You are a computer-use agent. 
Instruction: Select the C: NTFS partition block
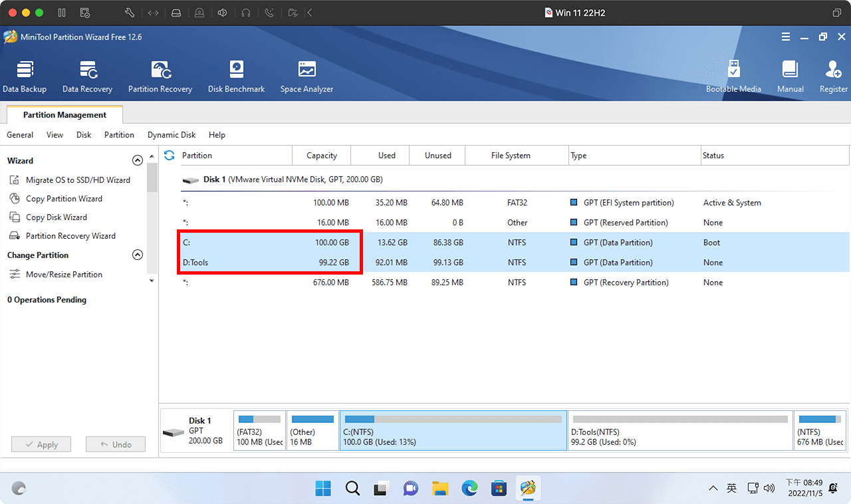coord(453,430)
